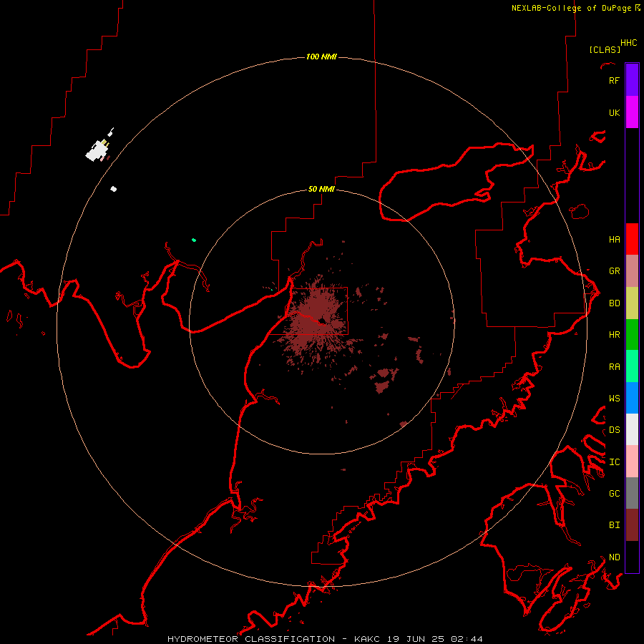Click the RF legend label

point(614,80)
